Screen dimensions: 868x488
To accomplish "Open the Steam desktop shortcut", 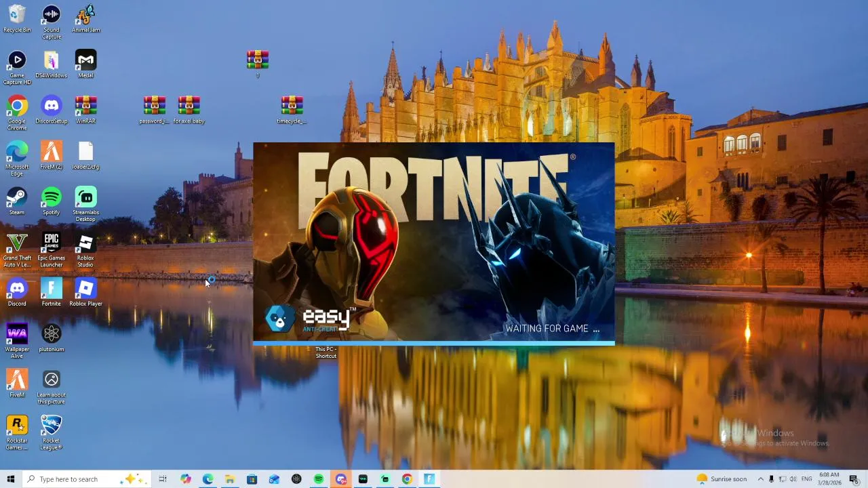I will (x=17, y=201).
